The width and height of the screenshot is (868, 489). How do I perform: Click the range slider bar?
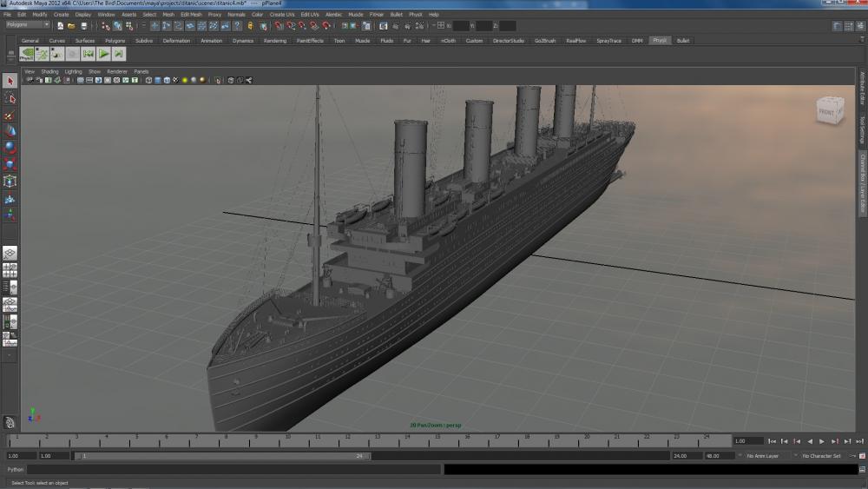222,456
